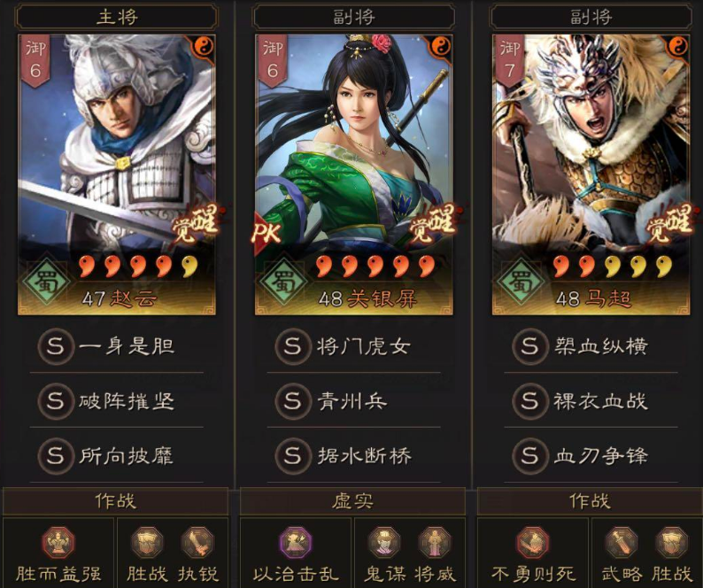
Task: Click 马超's star rating row
Action: point(613,266)
